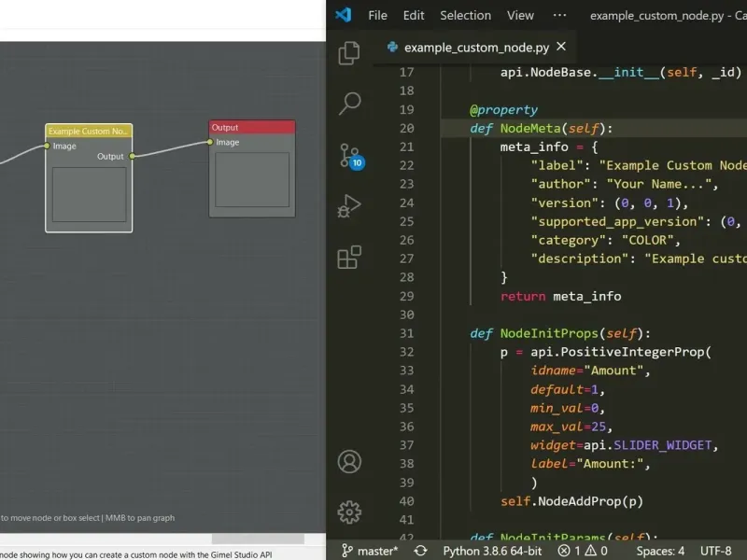Screen dimensions: 747x560
Task: Open the Search view icon
Action: coord(349,104)
